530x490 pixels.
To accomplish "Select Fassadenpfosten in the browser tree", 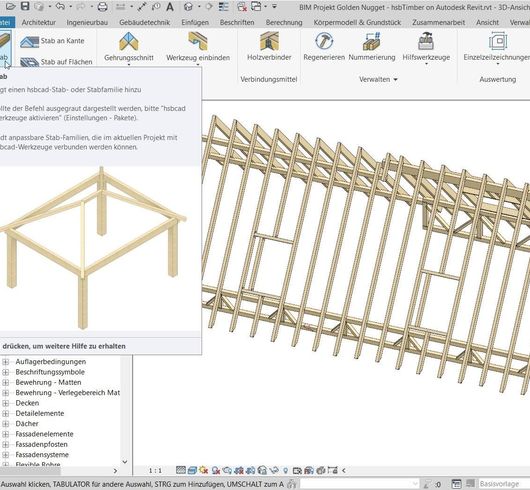I will (x=41, y=444).
